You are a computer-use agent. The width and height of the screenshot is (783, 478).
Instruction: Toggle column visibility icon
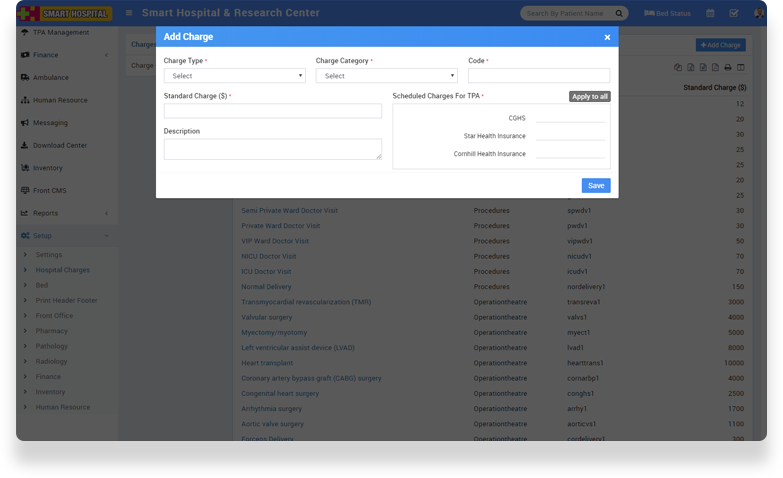pos(741,67)
